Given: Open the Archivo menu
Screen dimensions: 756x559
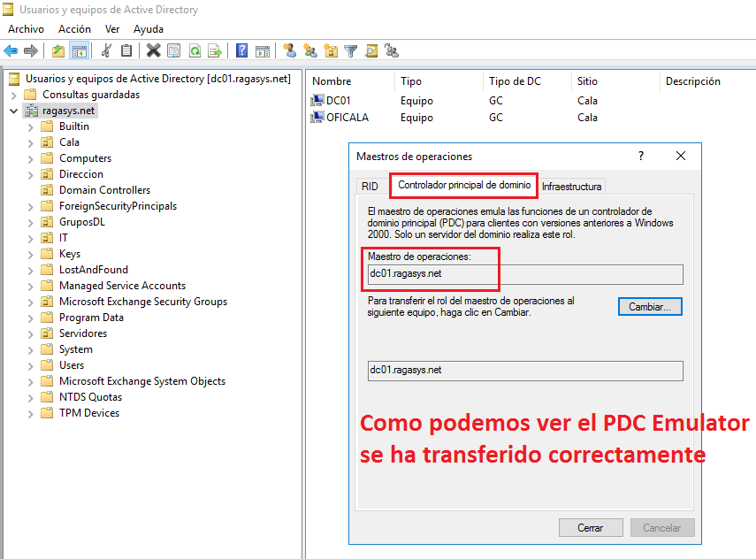Looking at the screenshot, I should tap(26, 29).
